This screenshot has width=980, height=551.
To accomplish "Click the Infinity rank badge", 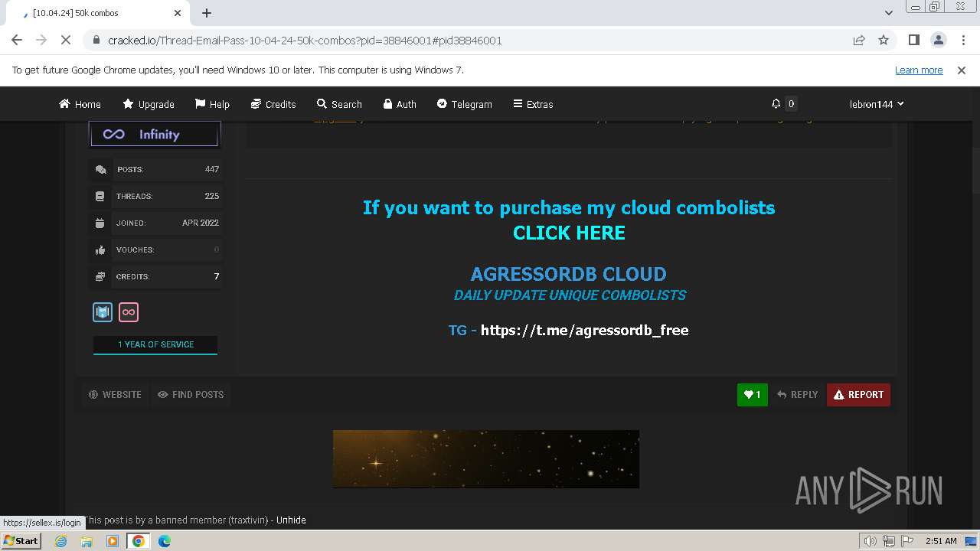I will click(155, 134).
